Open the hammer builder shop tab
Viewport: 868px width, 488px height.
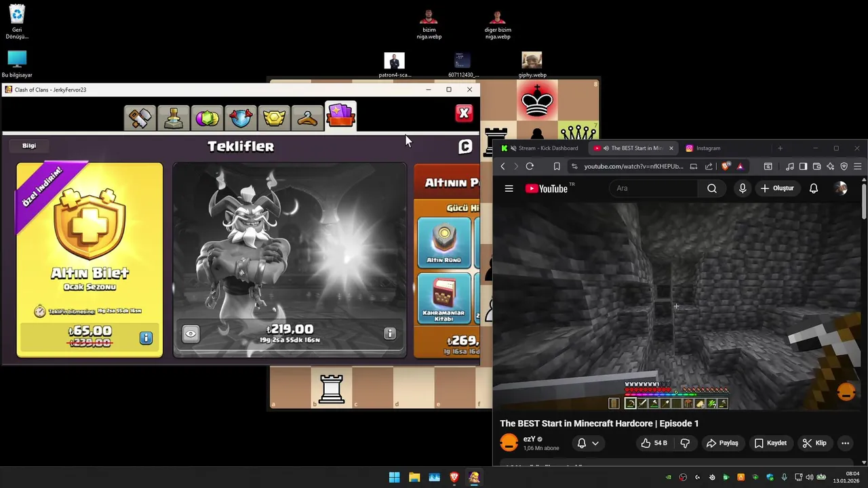(x=140, y=118)
